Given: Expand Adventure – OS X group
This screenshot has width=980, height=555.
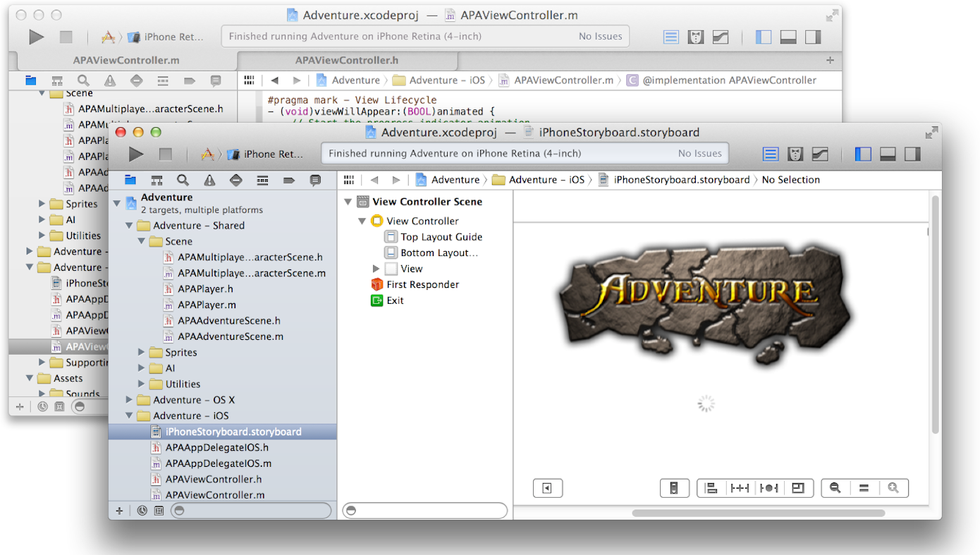Looking at the screenshot, I should click(129, 400).
